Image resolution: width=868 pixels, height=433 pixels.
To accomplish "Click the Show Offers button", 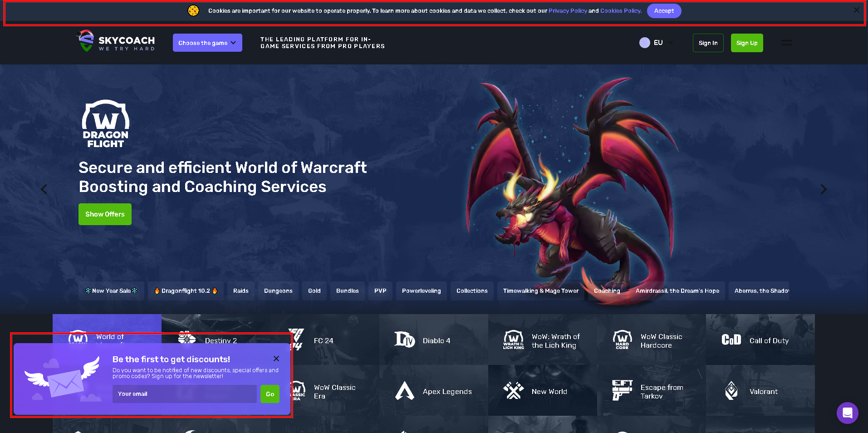I will [105, 214].
